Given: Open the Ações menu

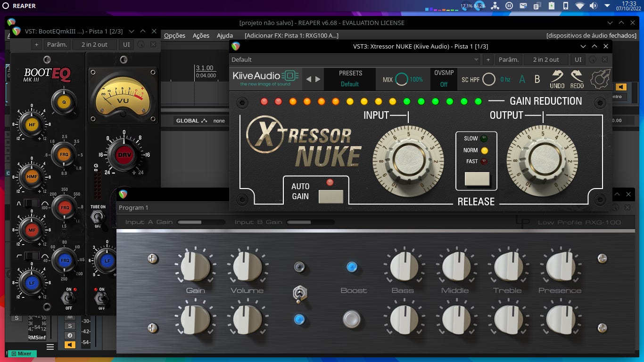Looking at the screenshot, I should [x=201, y=35].
